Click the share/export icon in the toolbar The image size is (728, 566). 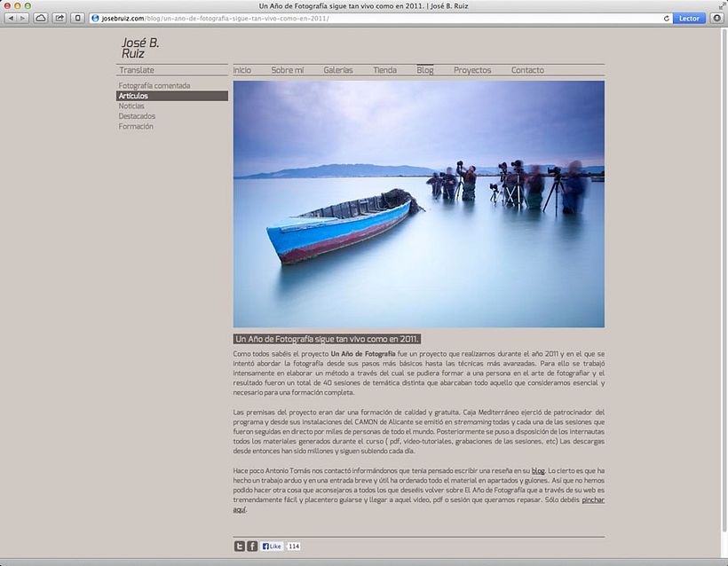coord(59,16)
